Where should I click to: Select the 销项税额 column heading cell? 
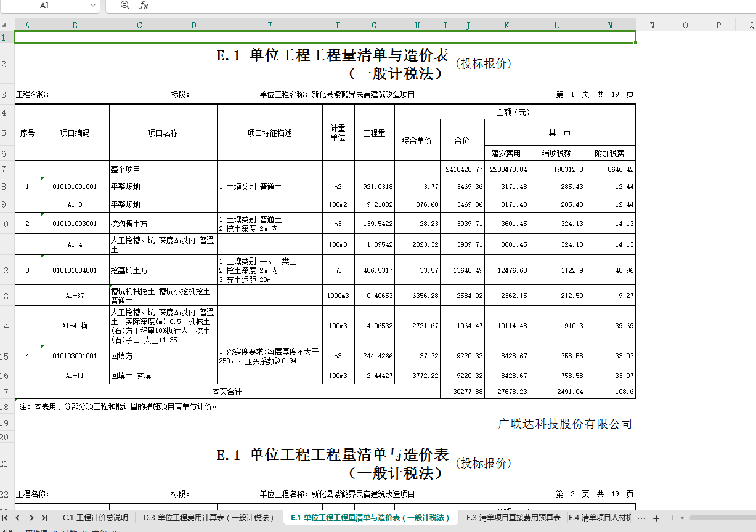[556, 153]
